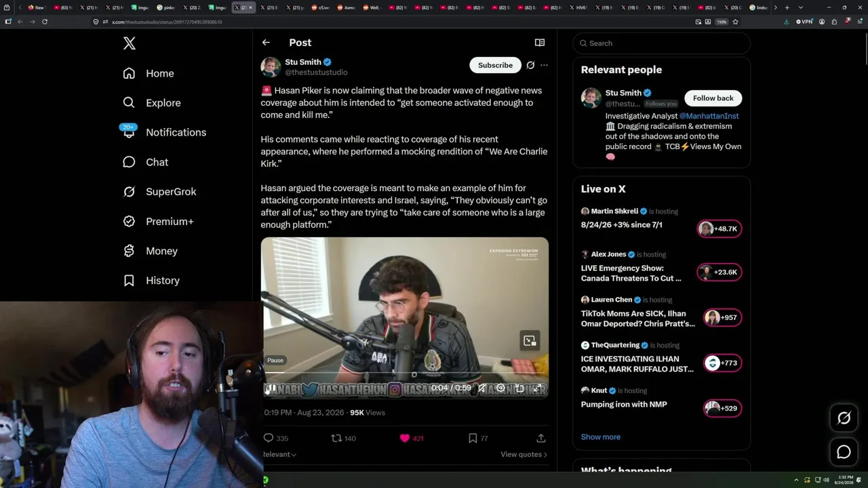Open Chat in the sidebar
This screenshot has width=868, height=488.
[145, 162]
